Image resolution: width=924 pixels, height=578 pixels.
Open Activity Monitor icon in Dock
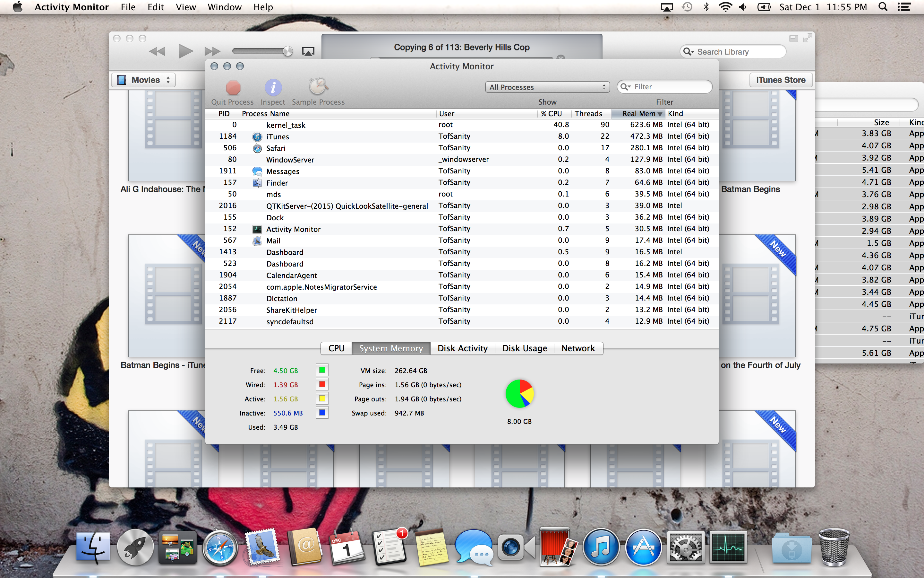tap(728, 547)
